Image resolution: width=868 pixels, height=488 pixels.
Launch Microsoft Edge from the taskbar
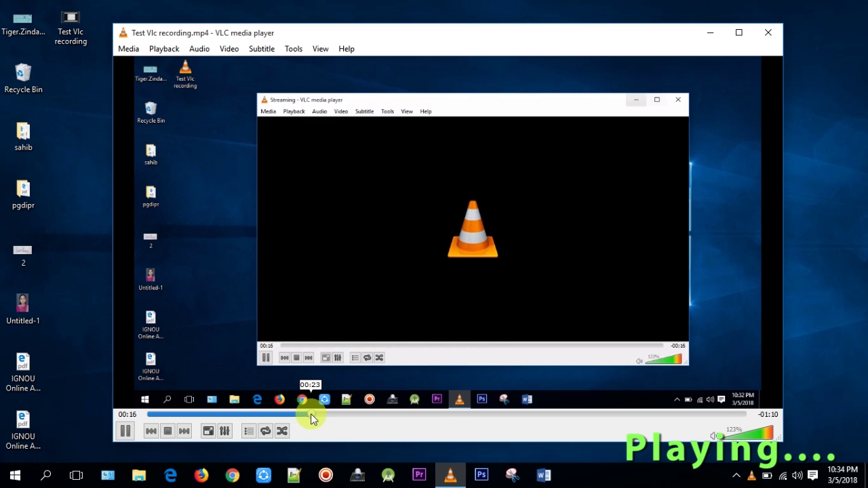[170, 475]
